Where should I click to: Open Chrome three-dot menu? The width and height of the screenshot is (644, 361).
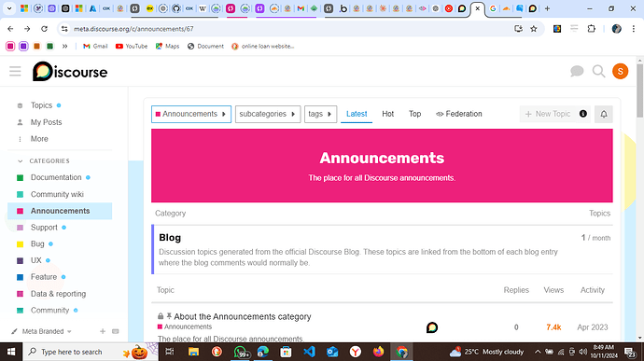(x=634, y=29)
